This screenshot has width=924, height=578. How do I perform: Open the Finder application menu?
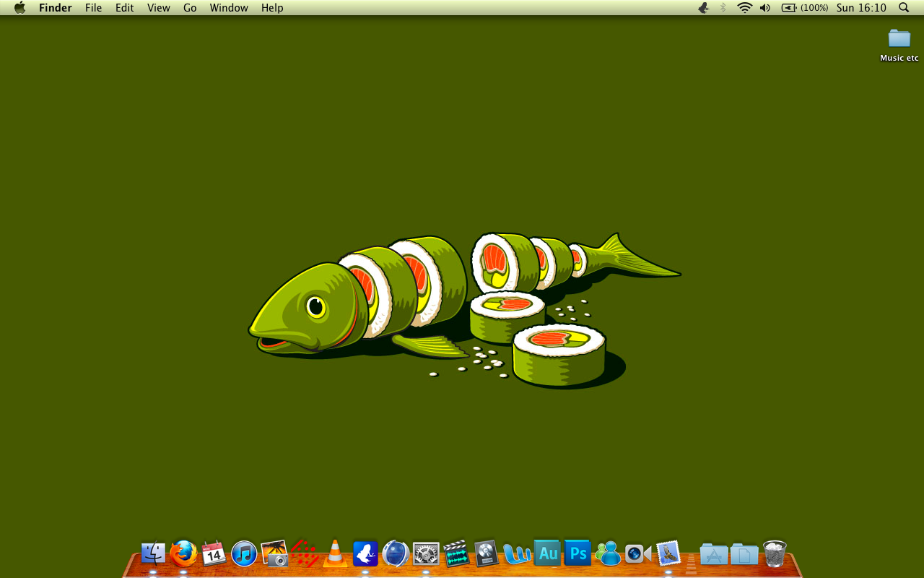55,8
